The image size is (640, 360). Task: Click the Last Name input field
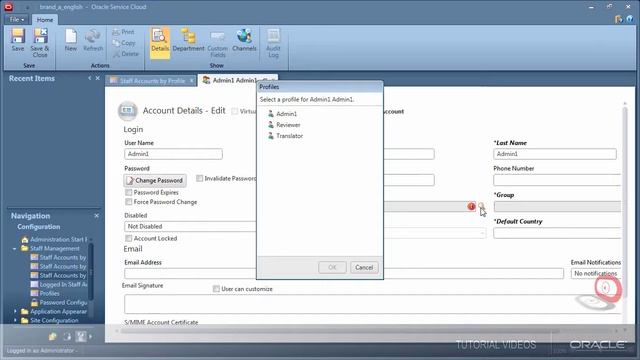click(x=555, y=154)
